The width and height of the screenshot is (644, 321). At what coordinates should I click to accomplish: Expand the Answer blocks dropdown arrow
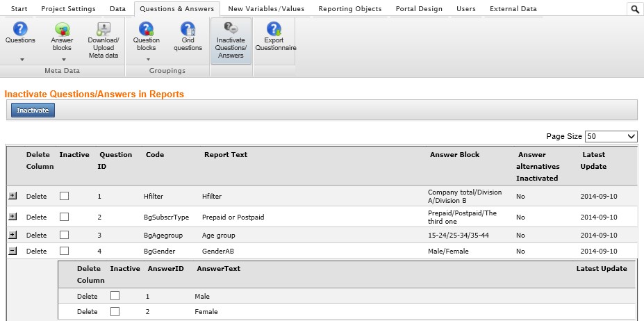(x=64, y=60)
